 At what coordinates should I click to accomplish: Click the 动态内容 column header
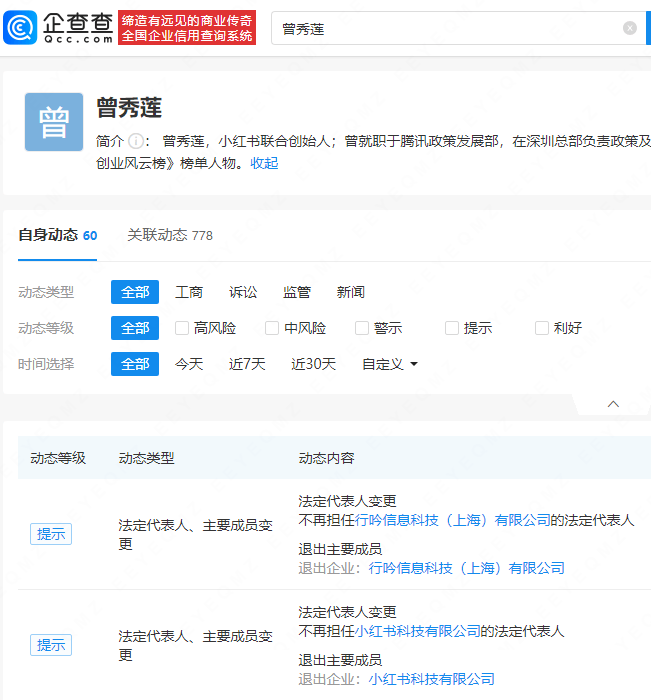[x=326, y=458]
